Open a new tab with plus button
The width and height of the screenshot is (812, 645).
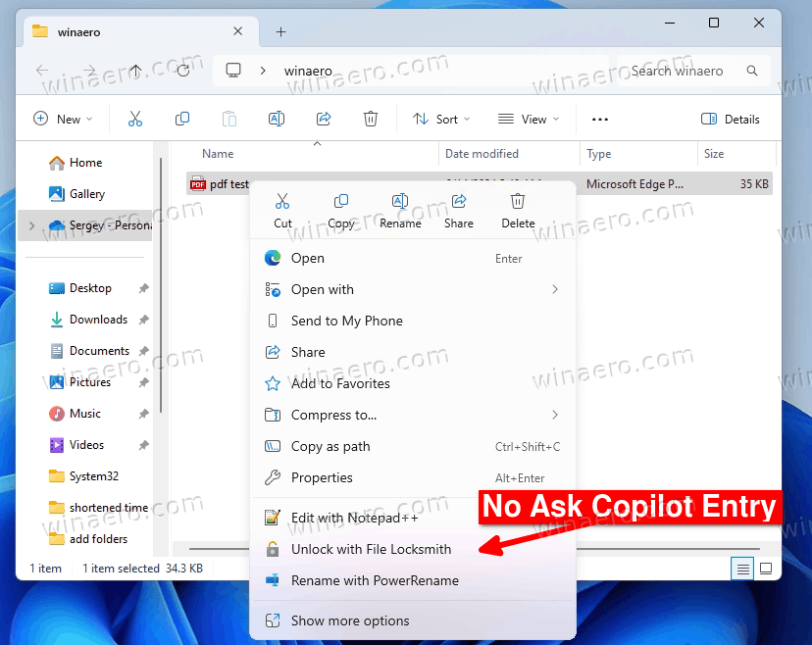280,32
